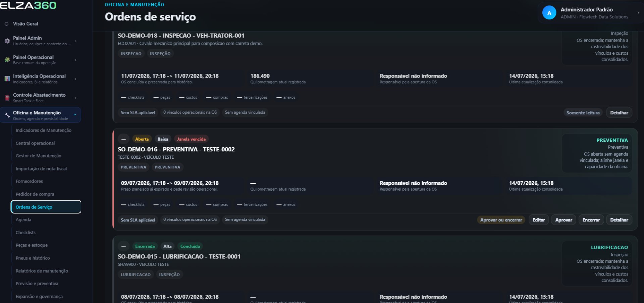The image size is (644, 303).
Task: Click anexos counter on SO-DEMO-016
Action: [x=286, y=204]
